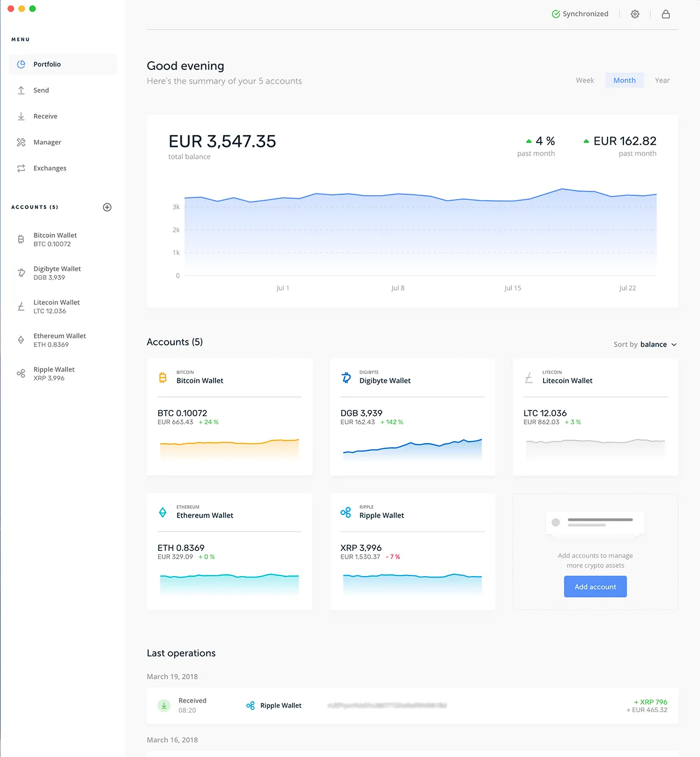Switch chart range to Week
700x757 pixels.
pos(585,80)
